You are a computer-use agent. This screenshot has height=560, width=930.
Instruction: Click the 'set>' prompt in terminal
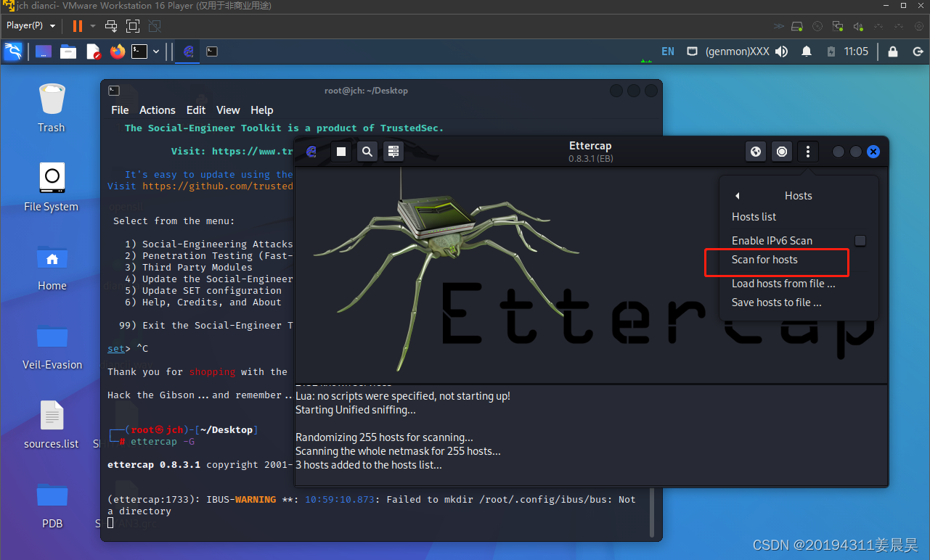(x=119, y=349)
